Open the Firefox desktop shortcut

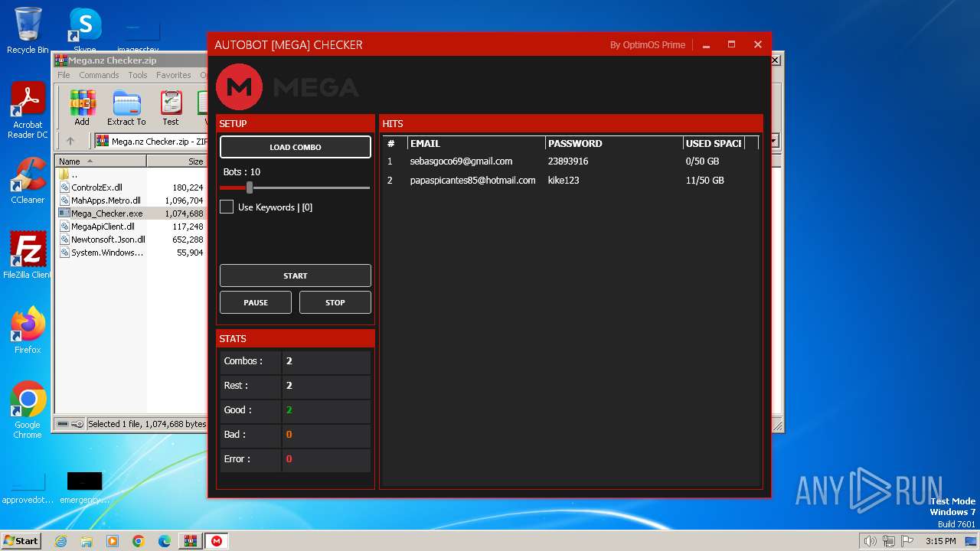(x=28, y=331)
